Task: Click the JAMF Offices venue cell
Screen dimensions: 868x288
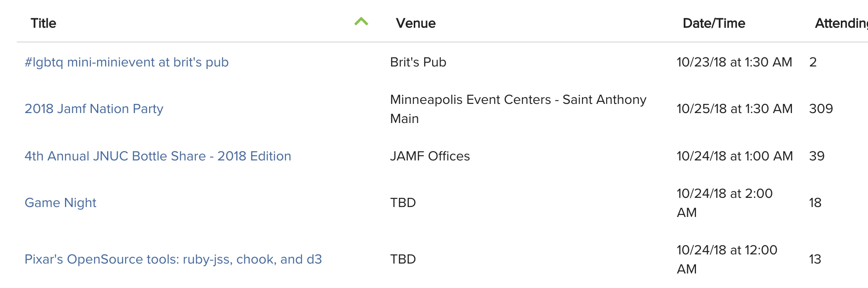Action: (x=430, y=156)
